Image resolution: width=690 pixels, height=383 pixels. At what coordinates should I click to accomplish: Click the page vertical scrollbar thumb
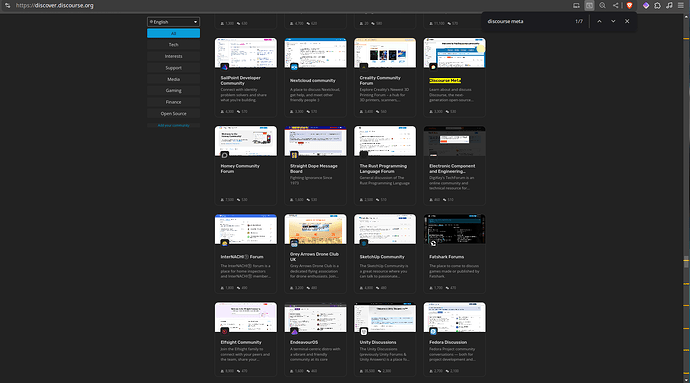(x=686, y=261)
